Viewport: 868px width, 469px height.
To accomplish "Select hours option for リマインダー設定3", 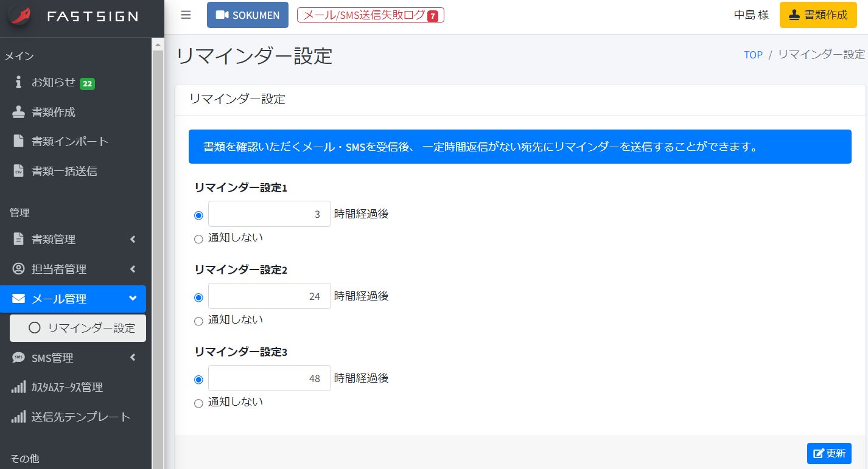I will coord(198,380).
